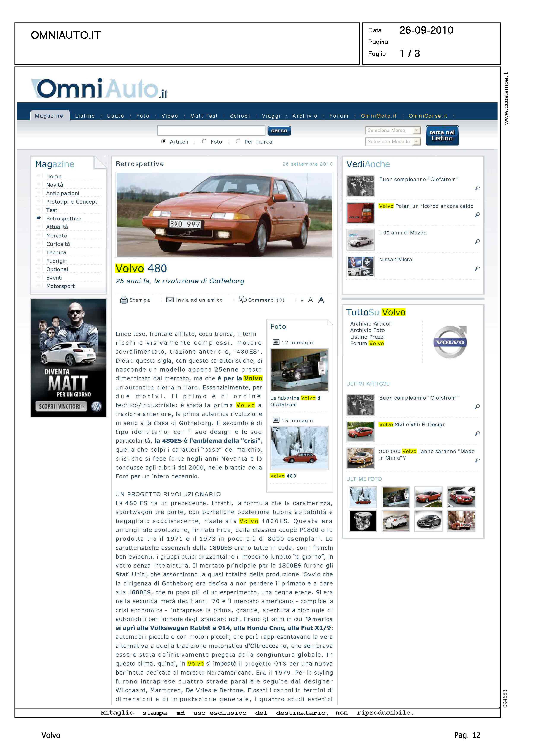Image resolution: width=539 pixels, height=756 pixels.
Task: Click the cerca search button
Action: point(279,131)
